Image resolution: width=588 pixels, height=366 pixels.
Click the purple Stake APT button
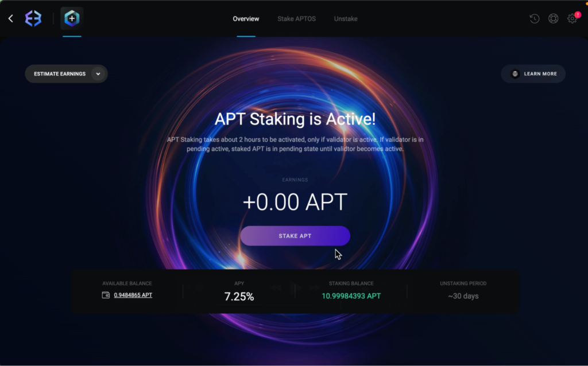[295, 236]
